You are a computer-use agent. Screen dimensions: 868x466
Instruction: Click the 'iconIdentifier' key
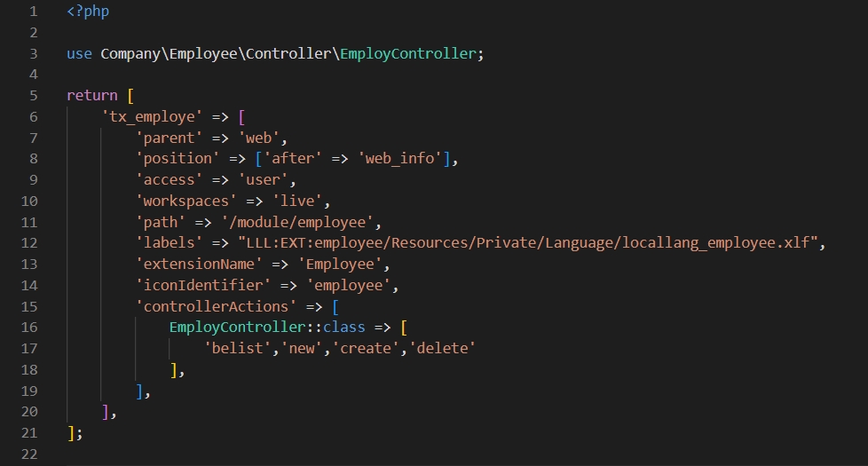tap(202, 285)
